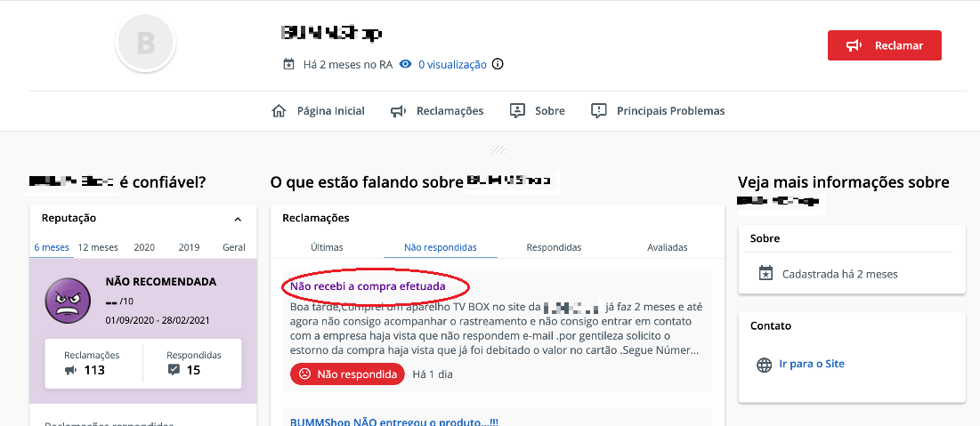
Task: Click the info icon beside visualização
Action: 498,64
